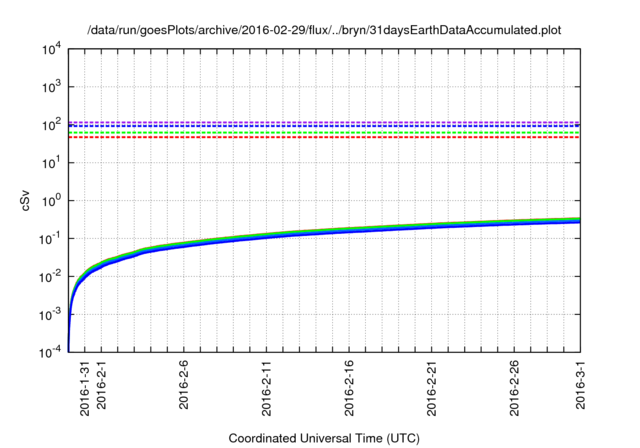Click the solid blue accumulated dose curve
Image resolution: width=640 pixels, height=448 pixels.
pyautogui.click(x=324, y=235)
